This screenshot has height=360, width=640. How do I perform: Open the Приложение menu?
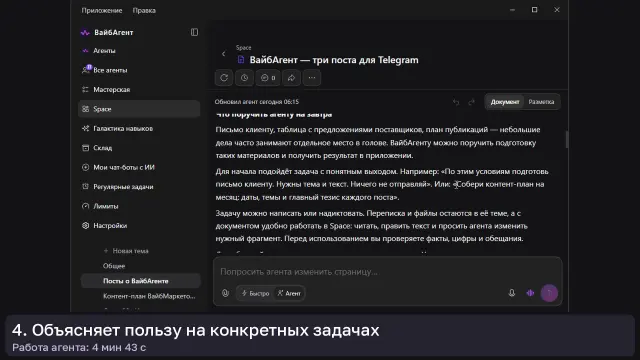pos(102,11)
